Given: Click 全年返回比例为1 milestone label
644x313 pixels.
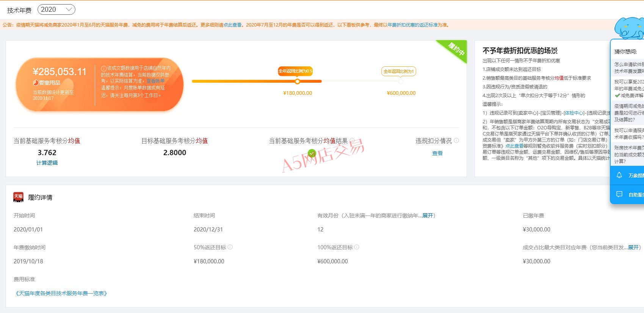Looking at the screenshot, I should click(x=398, y=71).
